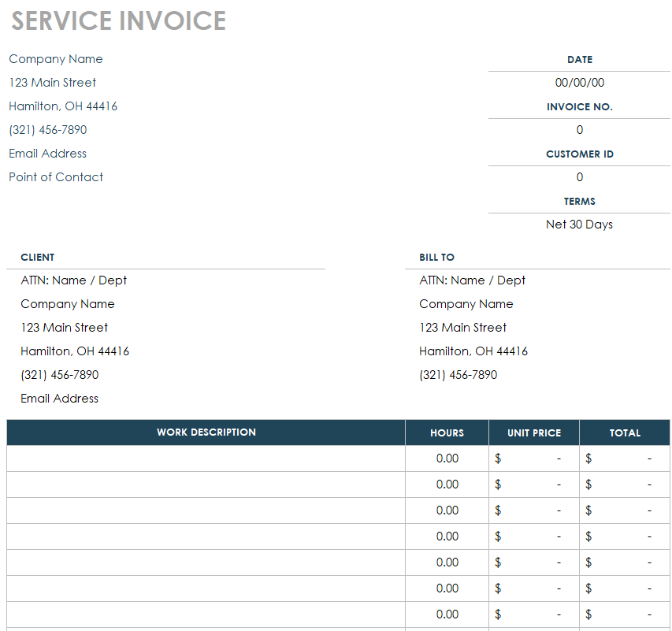The height and width of the screenshot is (631, 672).
Task: Select the top-left sender Company Name field
Action: point(56,59)
